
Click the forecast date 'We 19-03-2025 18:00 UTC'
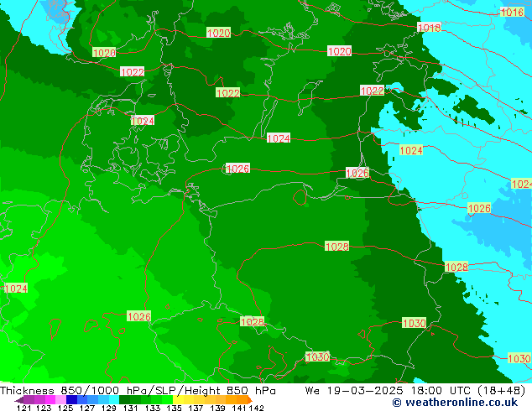(389, 391)
